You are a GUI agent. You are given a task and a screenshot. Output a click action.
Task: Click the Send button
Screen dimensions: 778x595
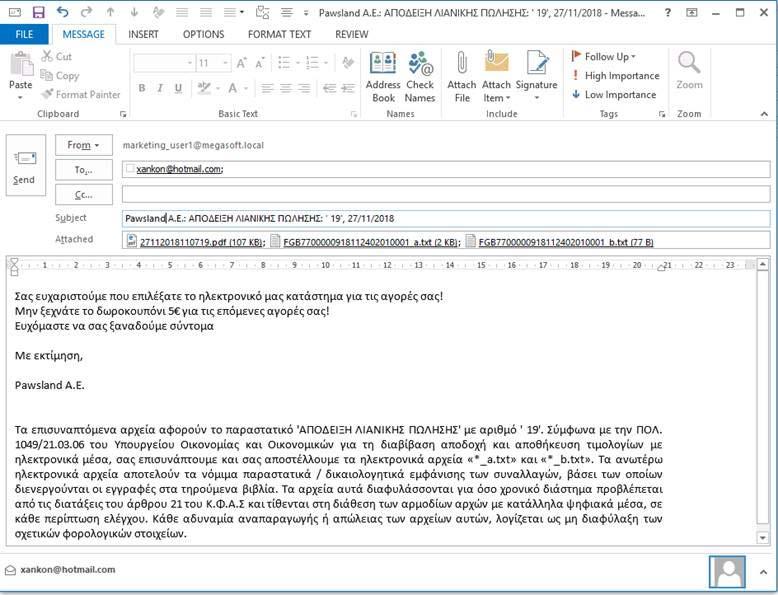(x=25, y=166)
